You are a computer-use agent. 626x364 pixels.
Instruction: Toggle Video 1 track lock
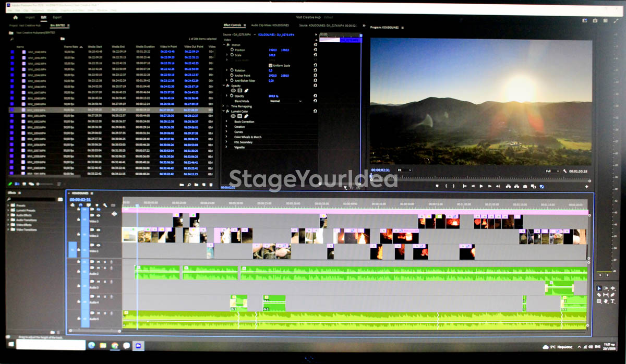(78, 250)
